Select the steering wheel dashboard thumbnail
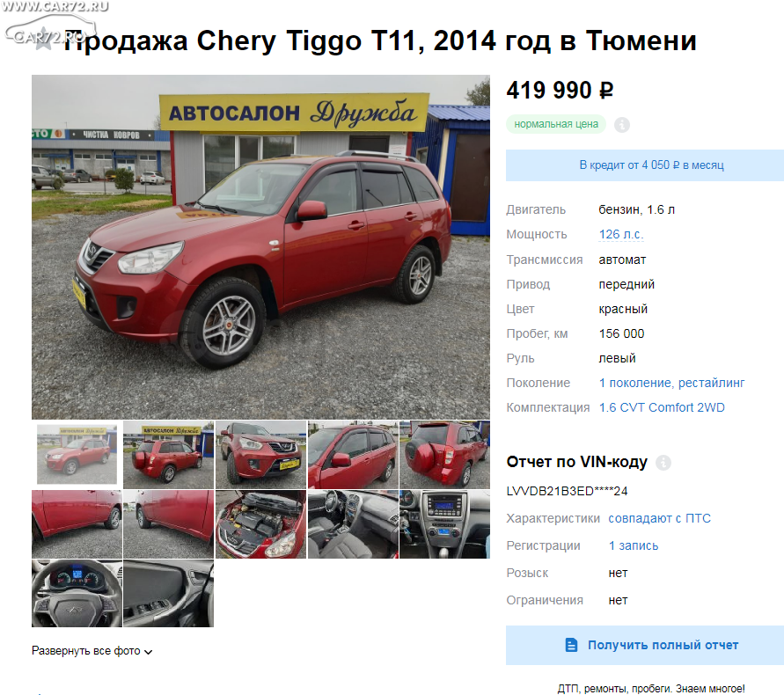Viewport: 784px width, 695px height. pyautogui.click(x=77, y=594)
